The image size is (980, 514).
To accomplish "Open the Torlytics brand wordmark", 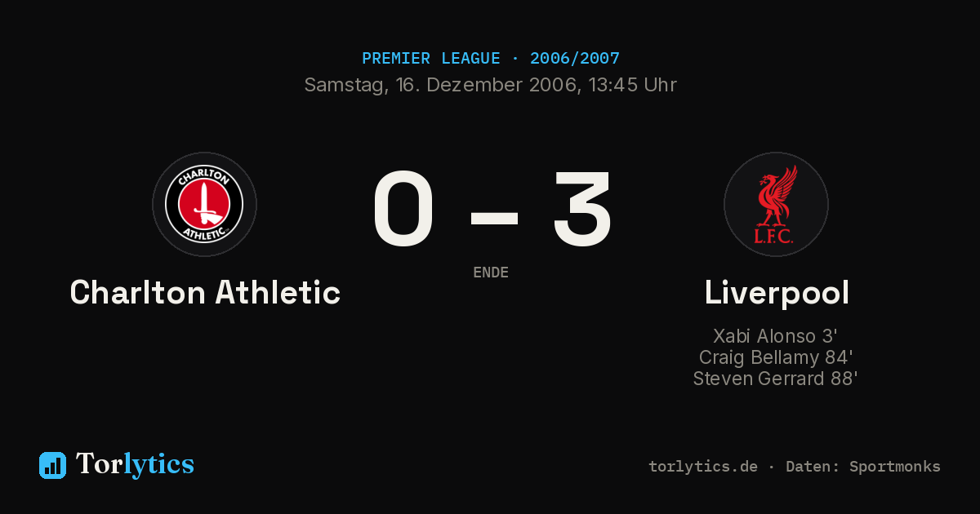I will click(135, 464).
